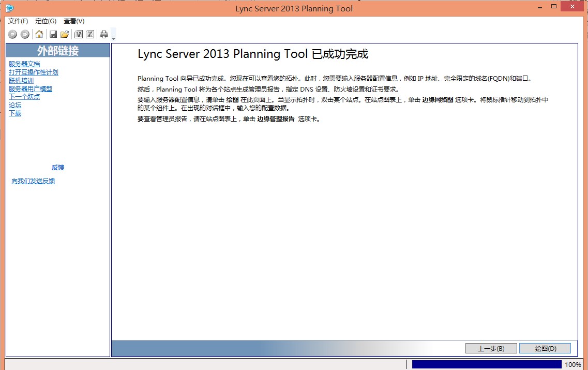Viewport: 588px width, 370px height.
Task: Open the 查看(V) menu
Action: [x=74, y=21]
